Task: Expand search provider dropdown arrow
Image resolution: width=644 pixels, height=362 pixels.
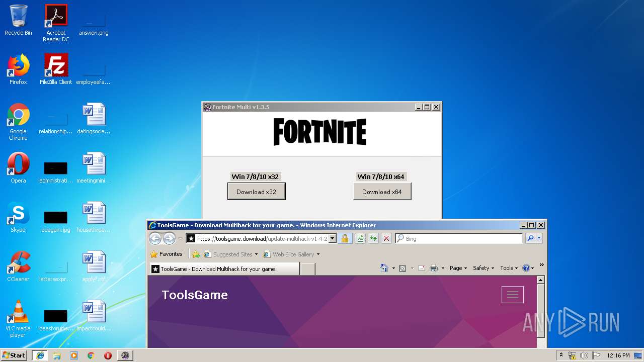Action: [x=539, y=239]
